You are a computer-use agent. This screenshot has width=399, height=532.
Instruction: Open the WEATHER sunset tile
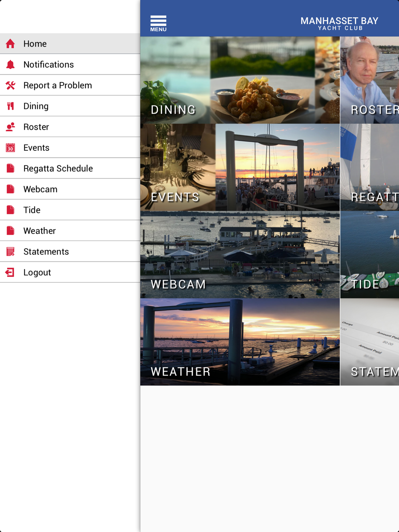[x=240, y=342]
